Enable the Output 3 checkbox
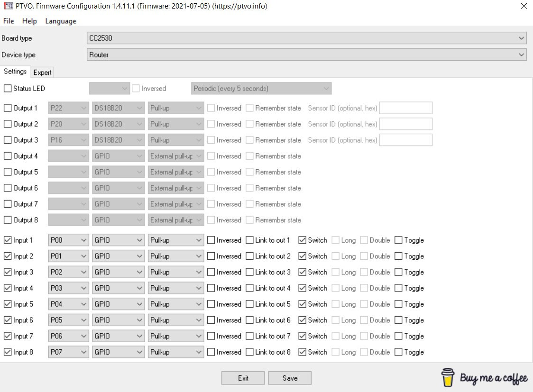The width and height of the screenshot is (533, 392). [x=8, y=140]
